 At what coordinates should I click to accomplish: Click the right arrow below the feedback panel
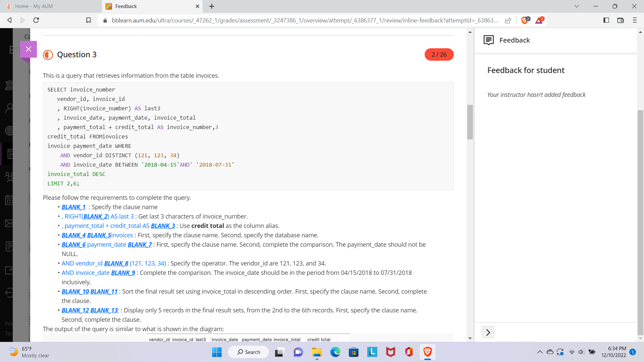(488, 332)
